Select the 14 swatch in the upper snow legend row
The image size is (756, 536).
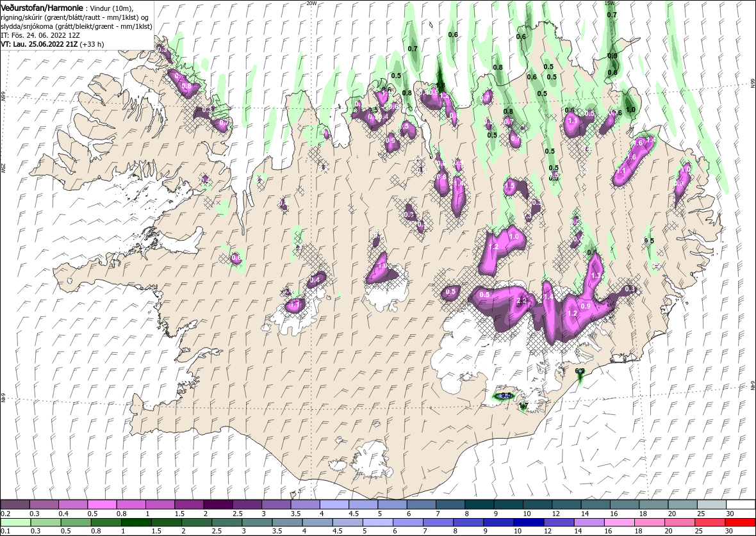click(x=595, y=505)
